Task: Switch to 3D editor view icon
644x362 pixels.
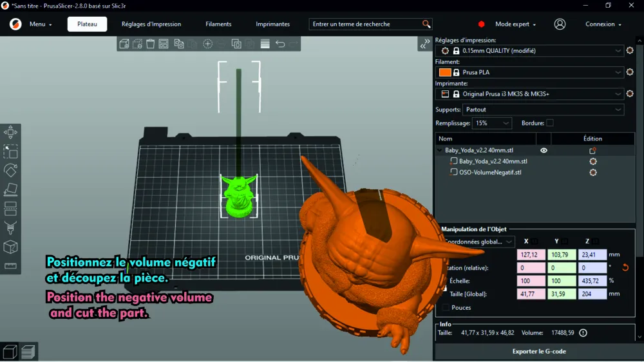Action: (x=10, y=352)
